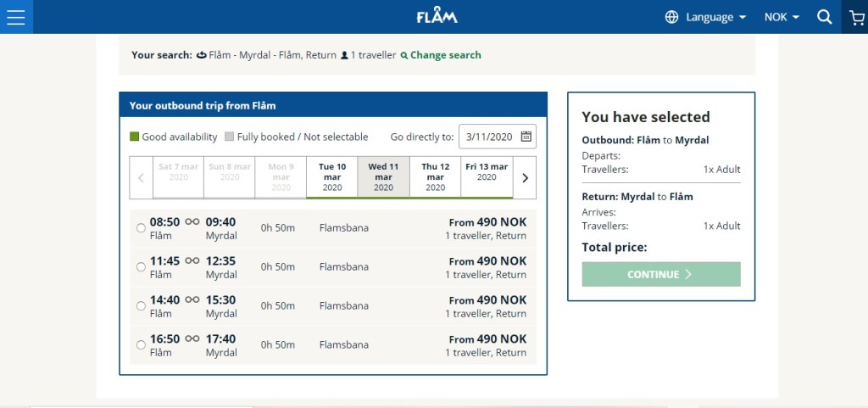
Task: Open calendar picker next to date field
Action: (526, 137)
